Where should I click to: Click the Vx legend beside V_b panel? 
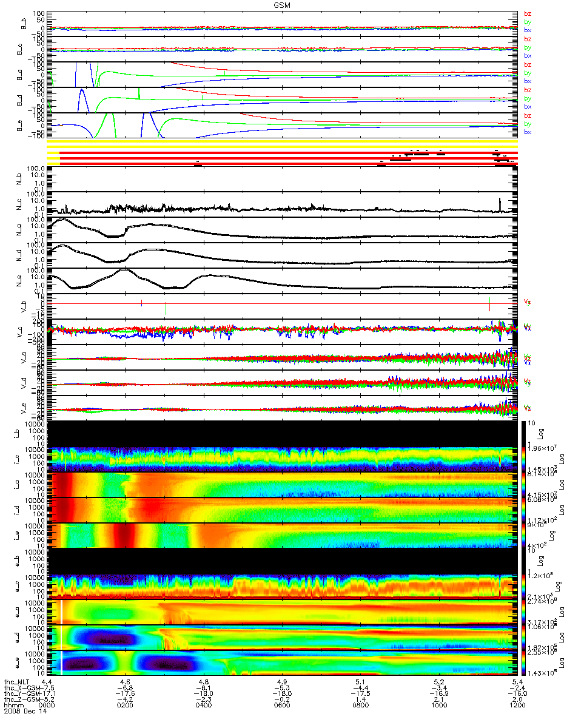528,301
